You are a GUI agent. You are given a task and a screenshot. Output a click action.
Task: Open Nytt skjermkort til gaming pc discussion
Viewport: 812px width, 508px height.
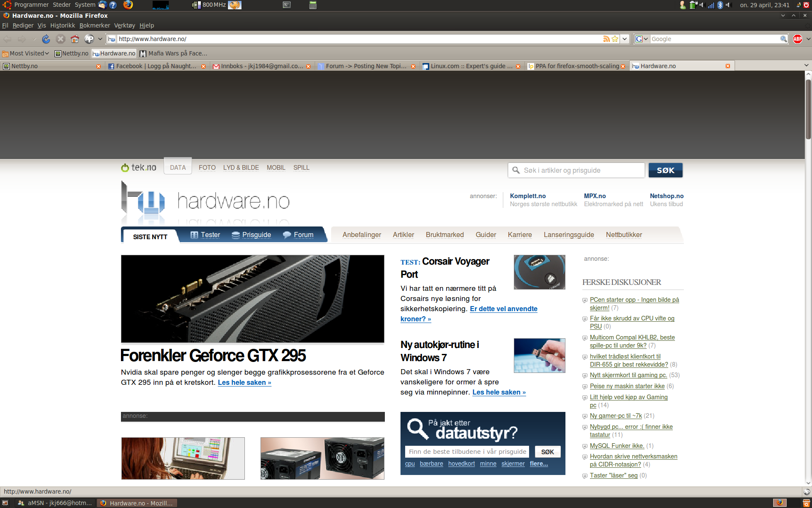(x=628, y=375)
